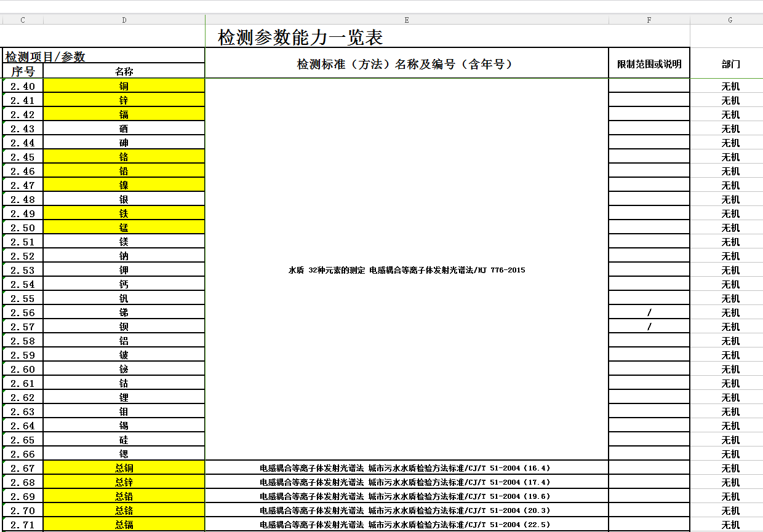Click sequence number cell 2.55
763x532 pixels.
(x=23, y=298)
